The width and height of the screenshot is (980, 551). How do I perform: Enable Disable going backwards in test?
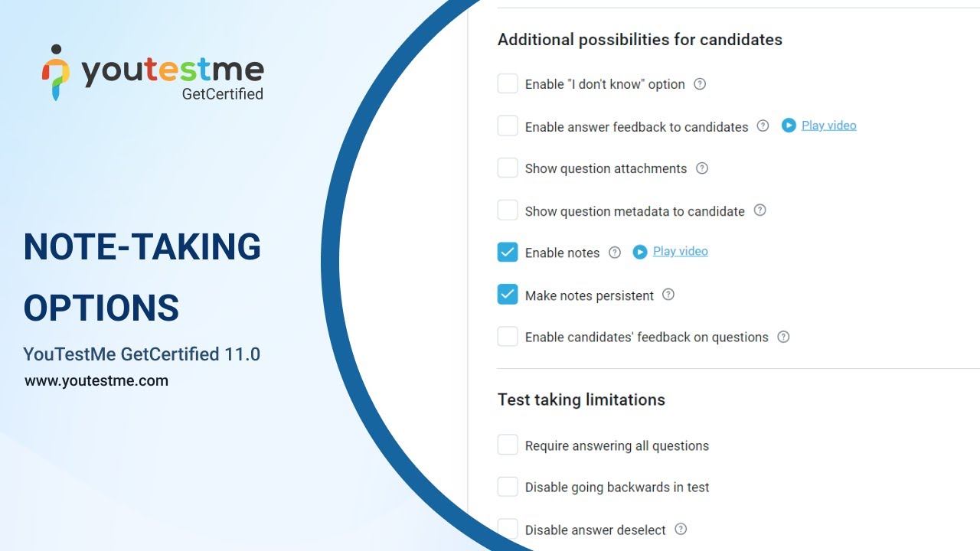coord(508,487)
